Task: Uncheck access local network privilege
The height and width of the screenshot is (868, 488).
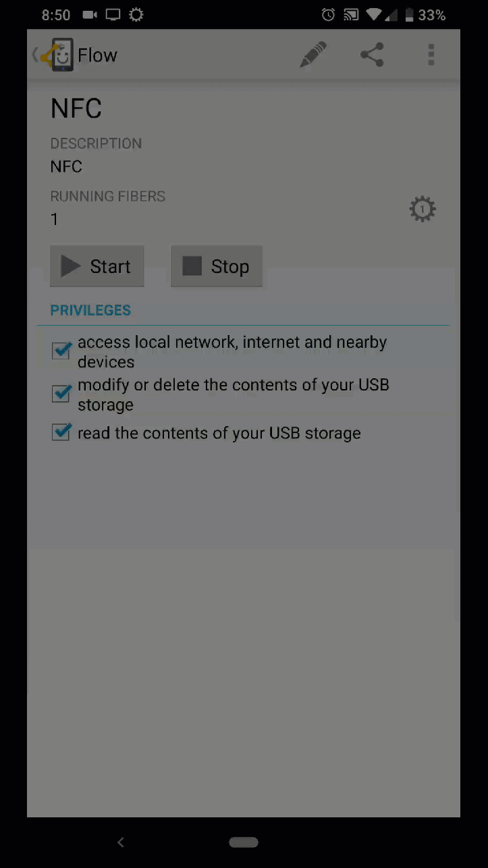Action: click(x=61, y=350)
